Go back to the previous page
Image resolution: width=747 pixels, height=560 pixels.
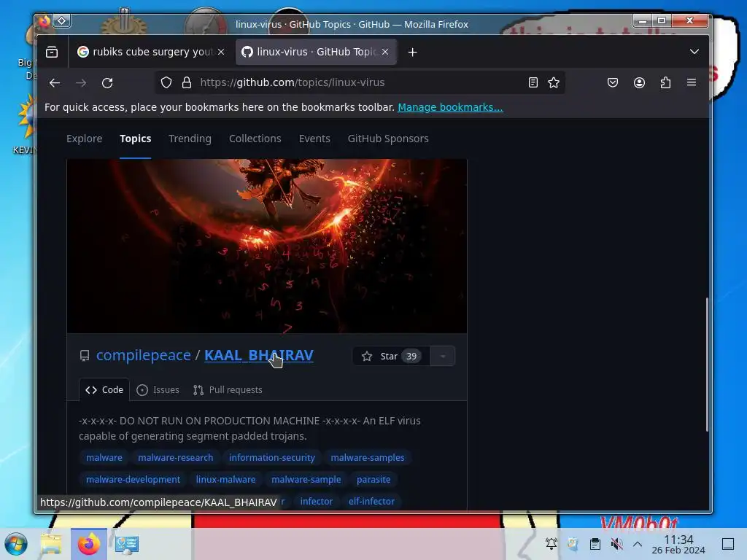55,83
